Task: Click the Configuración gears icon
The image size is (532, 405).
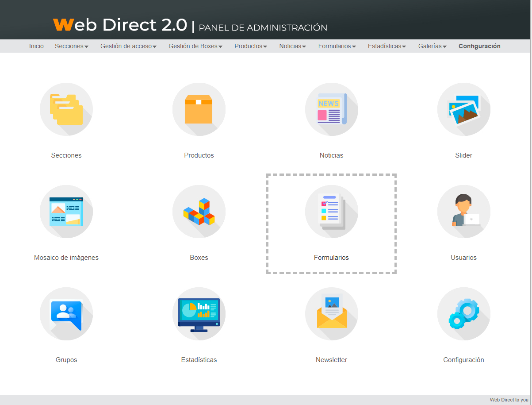Action: point(463,314)
